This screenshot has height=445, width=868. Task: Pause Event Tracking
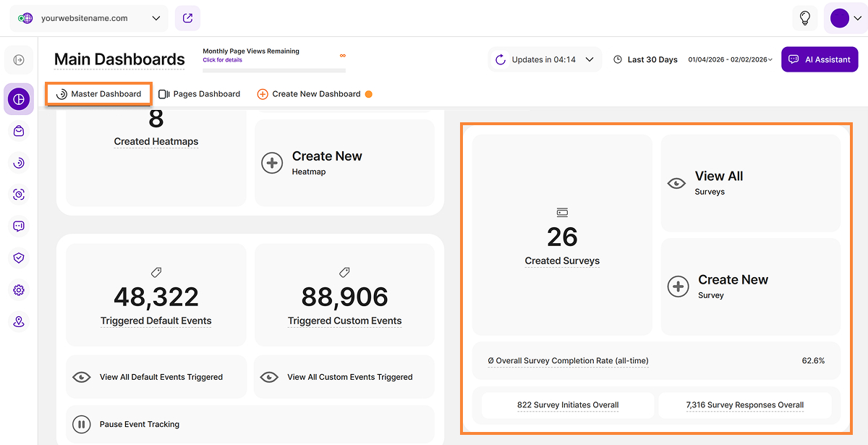point(139,425)
